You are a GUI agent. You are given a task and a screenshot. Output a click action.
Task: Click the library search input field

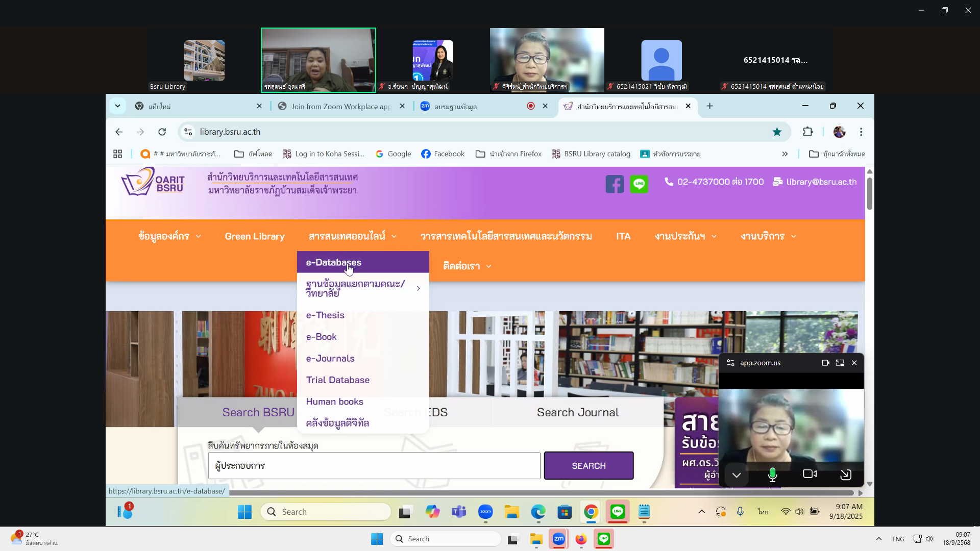point(374,466)
